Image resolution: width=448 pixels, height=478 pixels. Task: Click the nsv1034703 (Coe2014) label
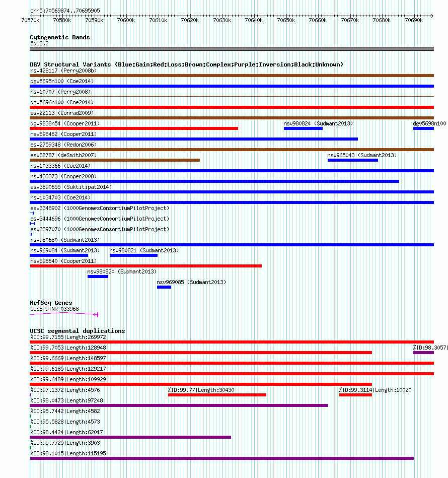[60, 197]
